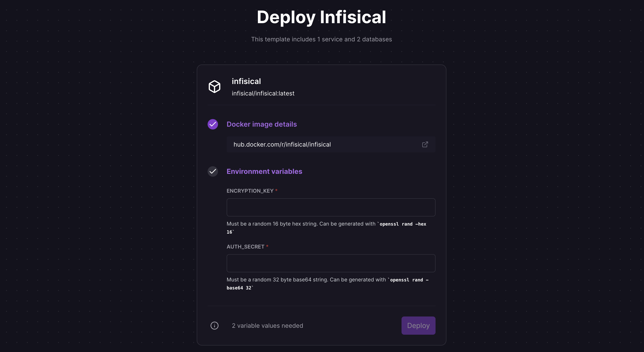Click the info icon next to variable values message
The width and height of the screenshot is (644, 352).
click(214, 326)
